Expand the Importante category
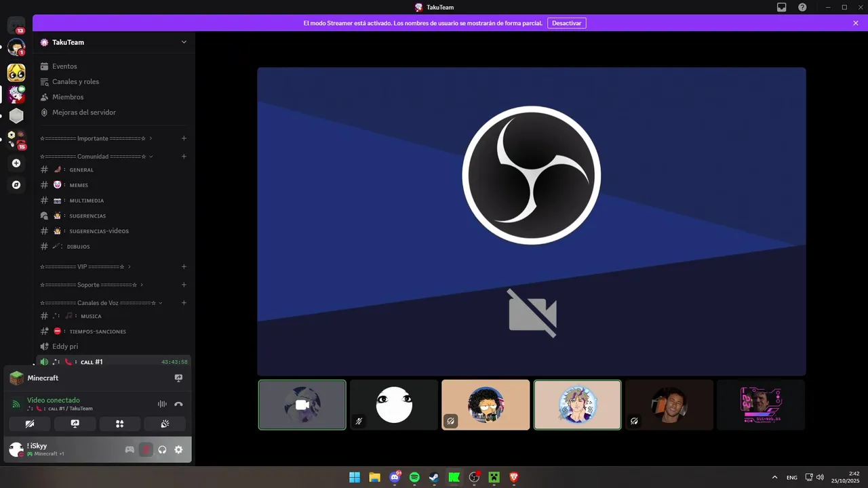 point(96,138)
